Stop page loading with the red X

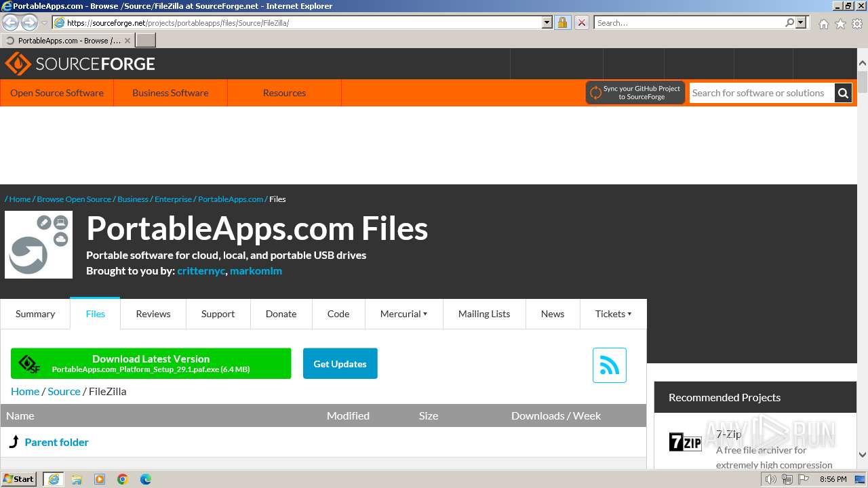(x=581, y=22)
